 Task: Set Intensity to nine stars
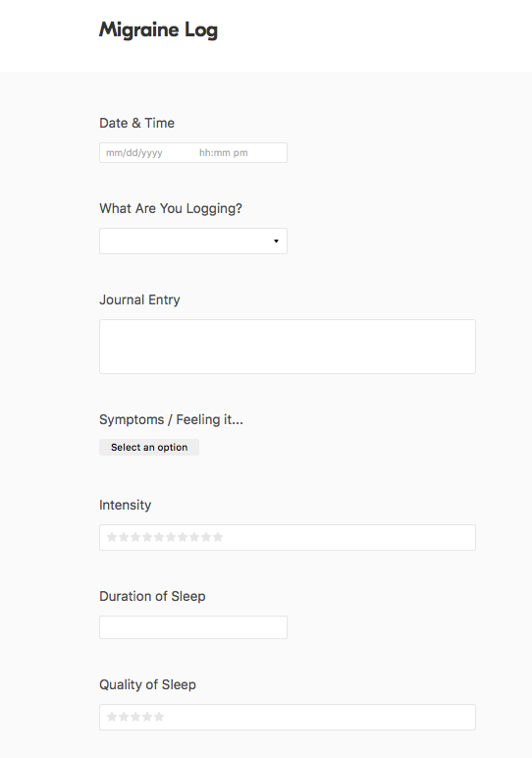(206, 537)
